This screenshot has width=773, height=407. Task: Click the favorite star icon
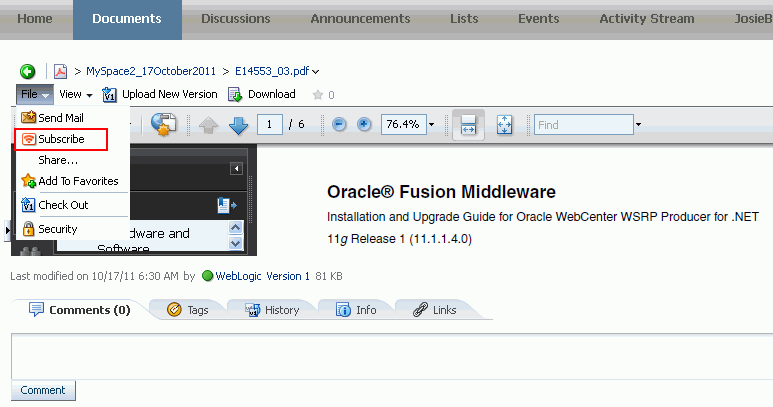317,95
